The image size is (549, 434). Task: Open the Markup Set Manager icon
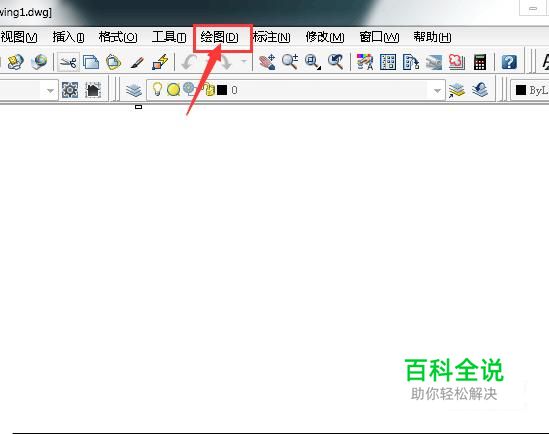point(457,62)
